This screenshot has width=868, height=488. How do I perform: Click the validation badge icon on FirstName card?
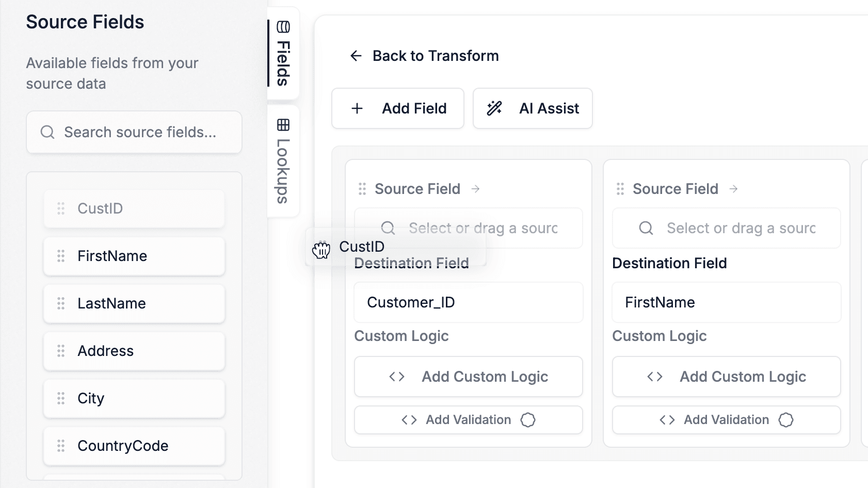click(x=786, y=420)
